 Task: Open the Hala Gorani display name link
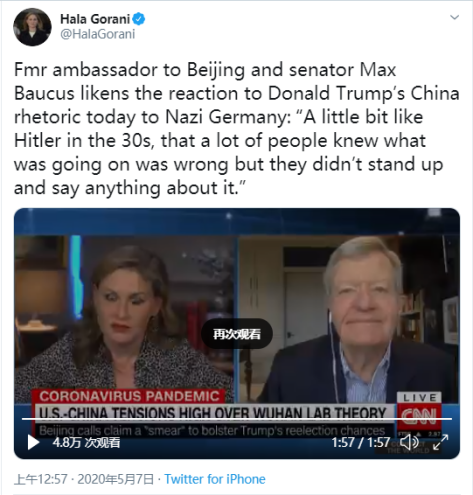pyautogui.click(x=95, y=19)
